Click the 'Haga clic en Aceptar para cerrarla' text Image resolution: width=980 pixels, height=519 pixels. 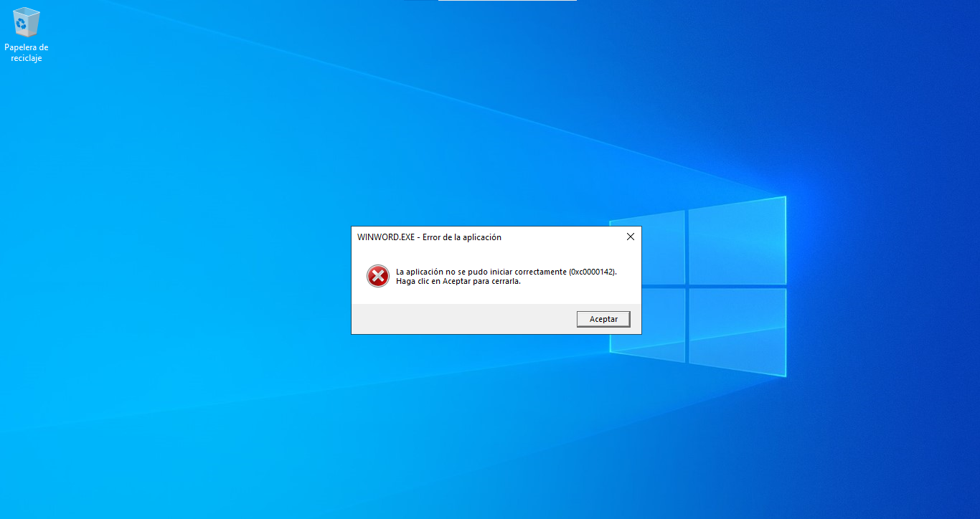[458, 281]
